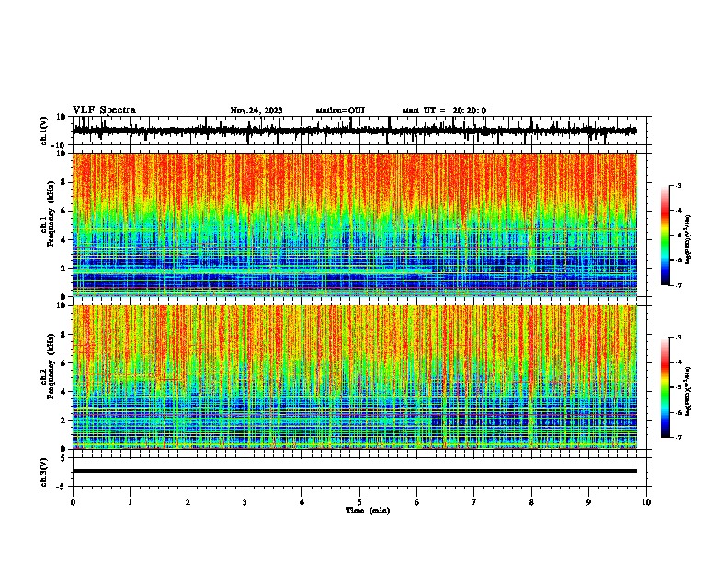Click the "station=OUI" label
This screenshot has width=728, height=563.
(340, 110)
